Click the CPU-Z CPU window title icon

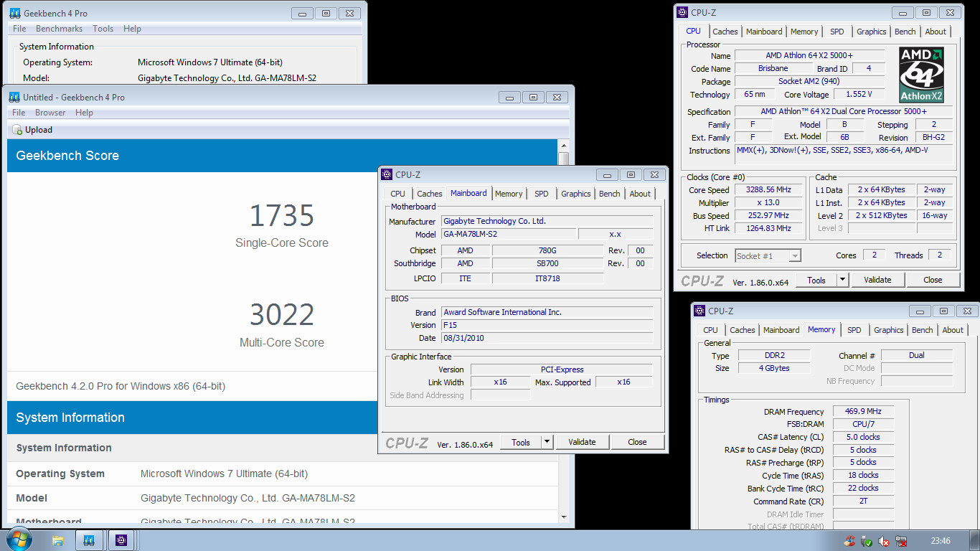tap(682, 12)
